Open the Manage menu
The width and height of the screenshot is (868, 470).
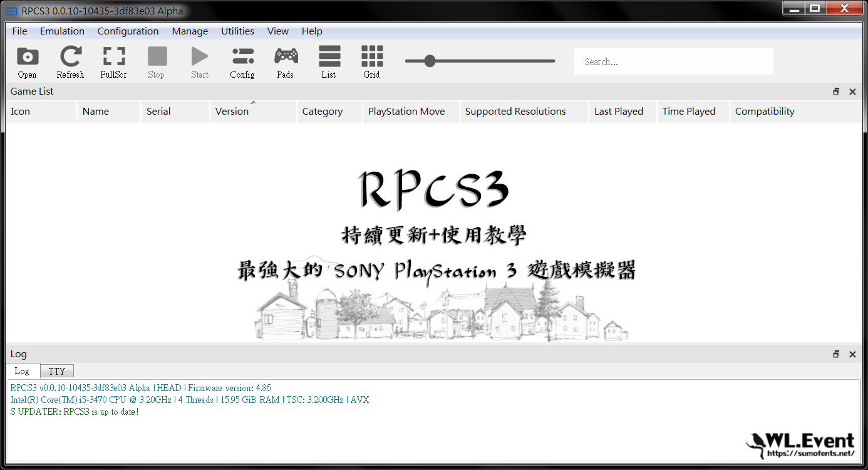point(190,31)
